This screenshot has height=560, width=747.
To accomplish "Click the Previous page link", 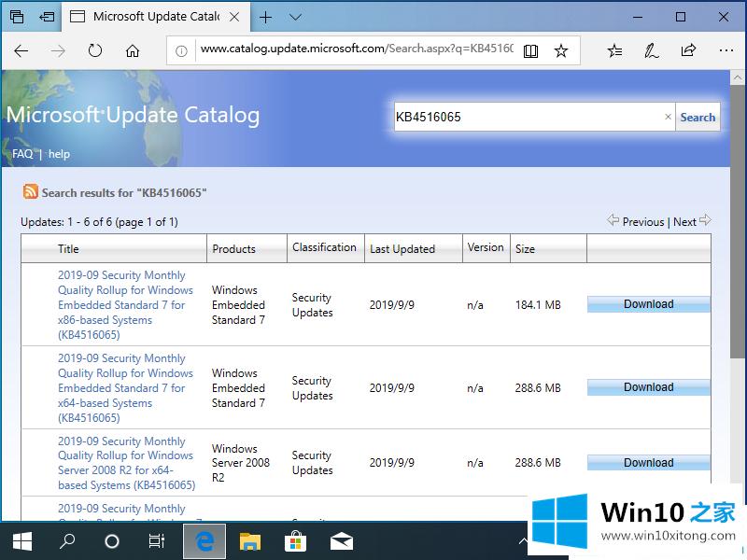I will click(x=642, y=222).
